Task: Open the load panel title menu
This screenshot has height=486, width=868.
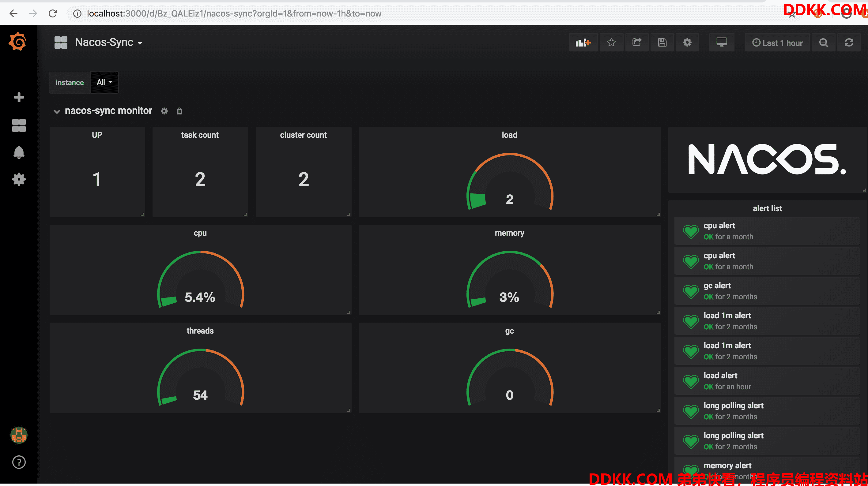Action: (509, 135)
